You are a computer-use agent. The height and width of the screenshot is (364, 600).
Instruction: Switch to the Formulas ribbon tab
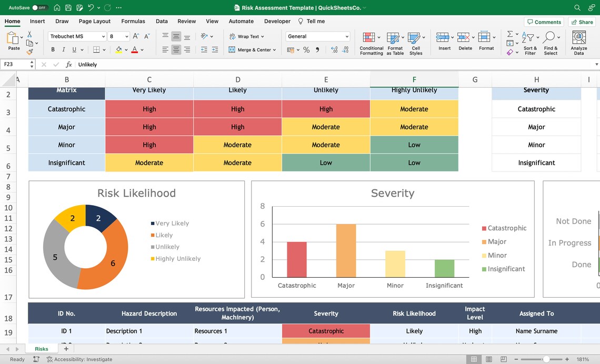(133, 21)
